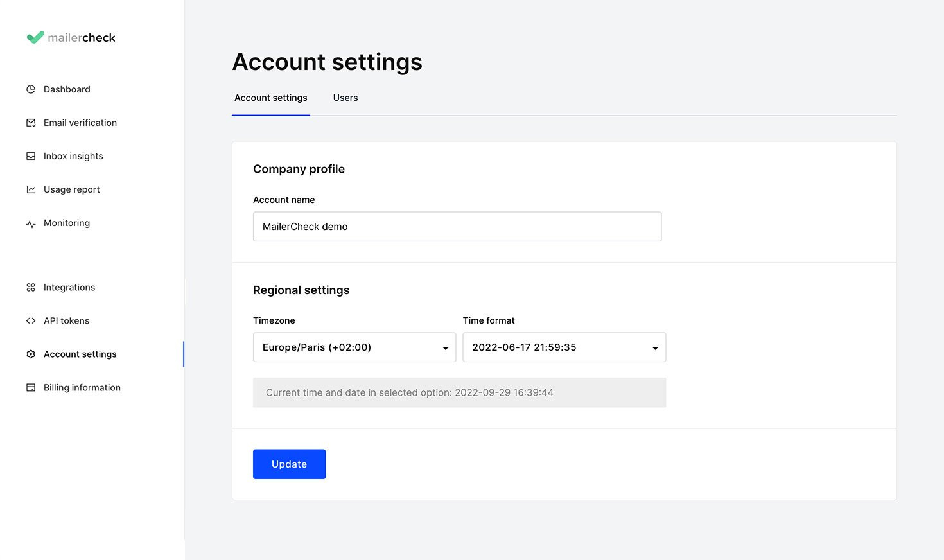Image resolution: width=944 pixels, height=560 pixels.
Task: Go to API tokens page
Action: coord(66,321)
